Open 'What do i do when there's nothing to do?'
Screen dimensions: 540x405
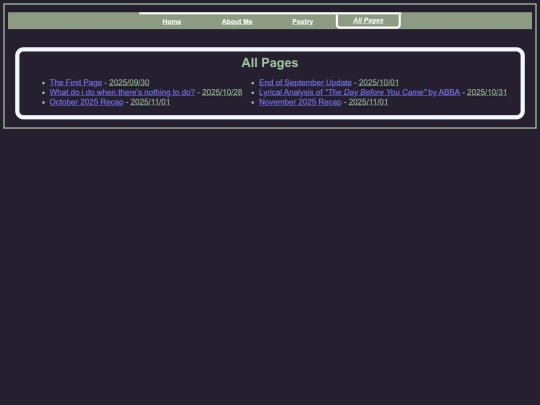pyautogui.click(x=122, y=92)
